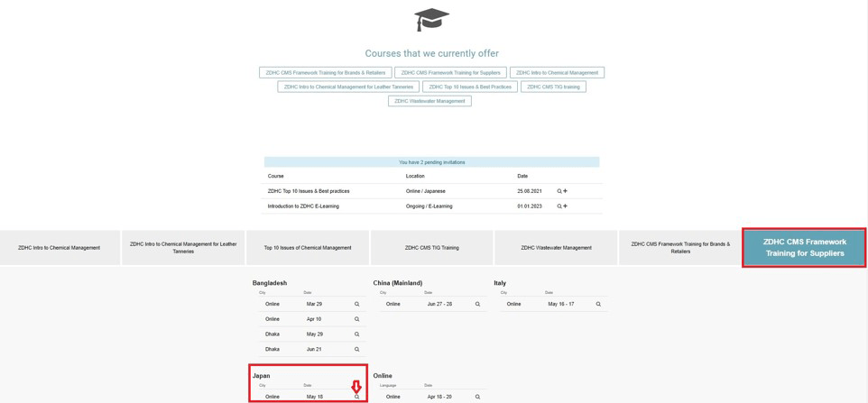Click 'May 16 - 17' date under Italy
Screen dimensions: 868x403
[x=560, y=304]
